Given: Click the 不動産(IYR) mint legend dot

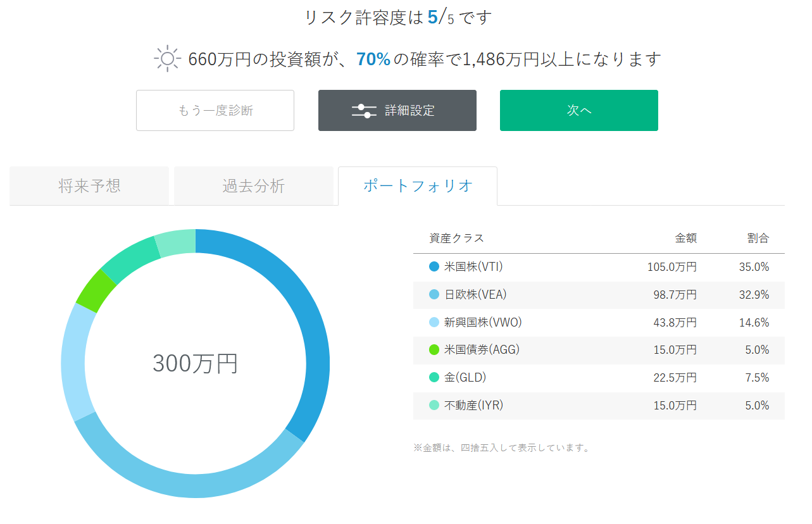Looking at the screenshot, I should [434, 406].
